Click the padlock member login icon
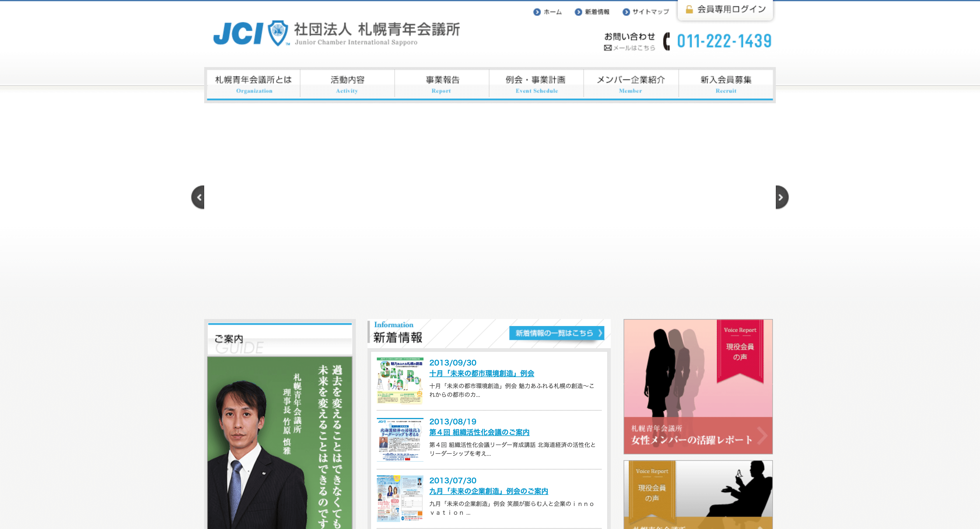 pyautogui.click(x=689, y=10)
